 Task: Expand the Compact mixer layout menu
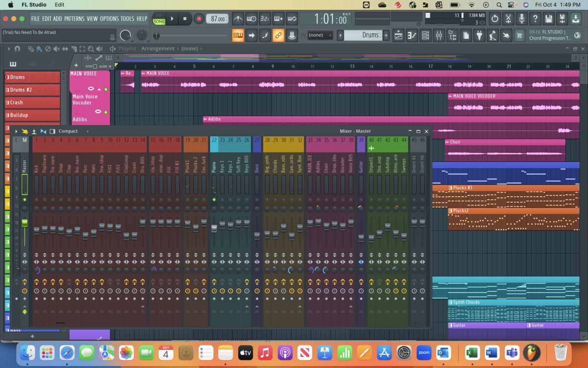pyautogui.click(x=69, y=131)
